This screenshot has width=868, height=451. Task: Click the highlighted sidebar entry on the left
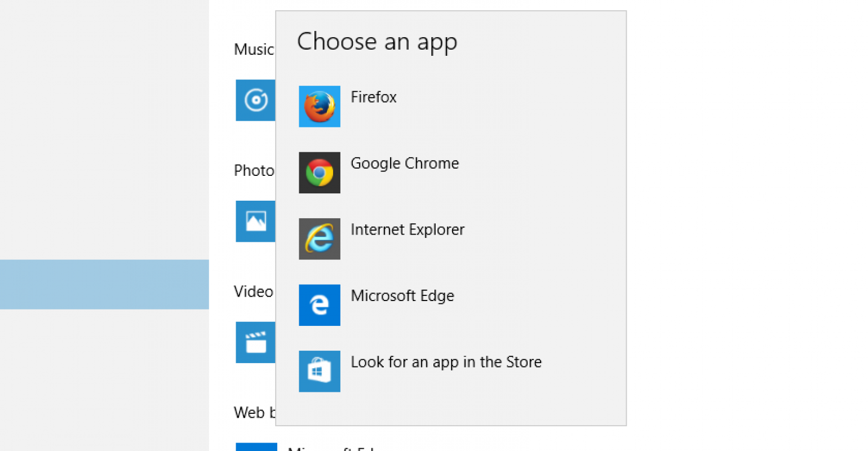(x=104, y=284)
